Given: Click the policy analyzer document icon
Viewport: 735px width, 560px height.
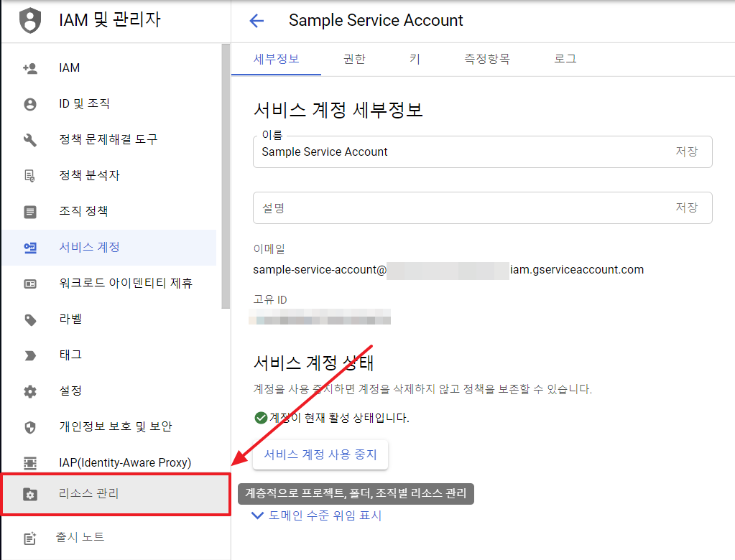Looking at the screenshot, I should (x=30, y=175).
